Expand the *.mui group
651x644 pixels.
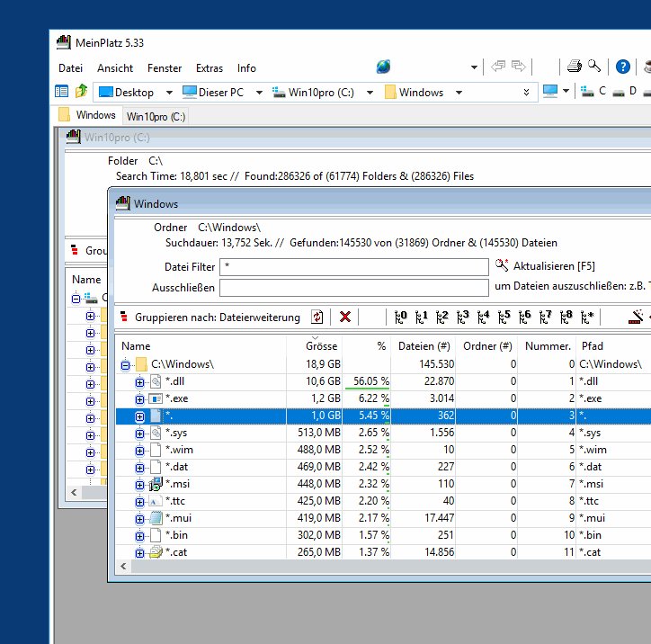pos(140,519)
